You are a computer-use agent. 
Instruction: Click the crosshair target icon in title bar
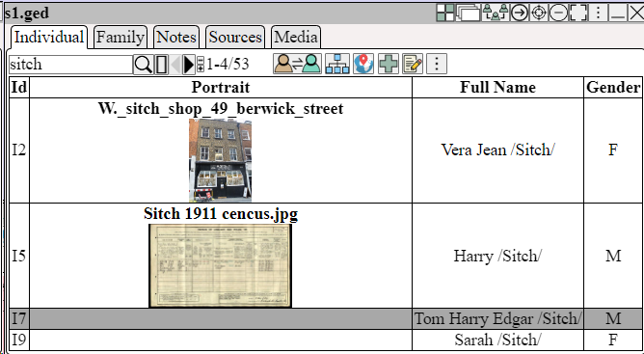click(x=539, y=13)
